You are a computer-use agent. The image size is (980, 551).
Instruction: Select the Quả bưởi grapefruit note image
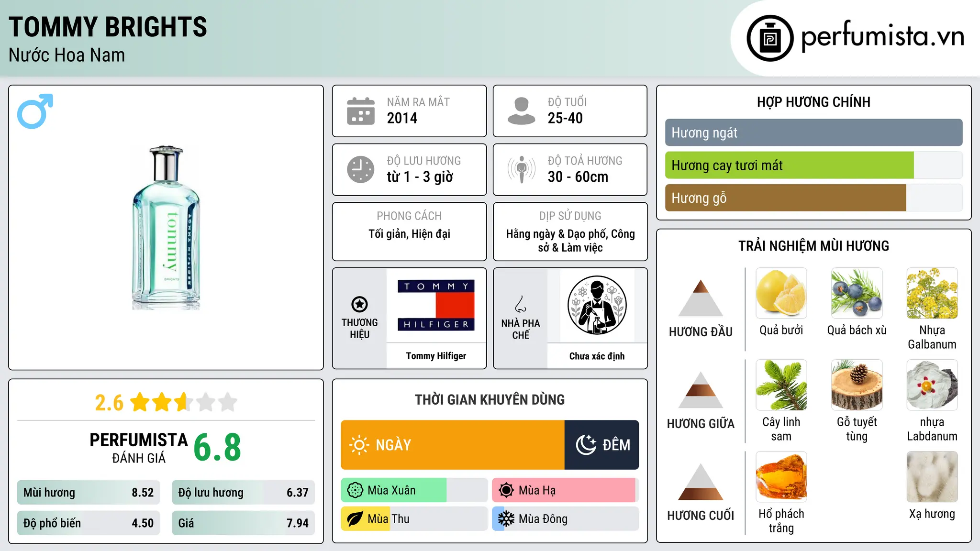coord(781,293)
